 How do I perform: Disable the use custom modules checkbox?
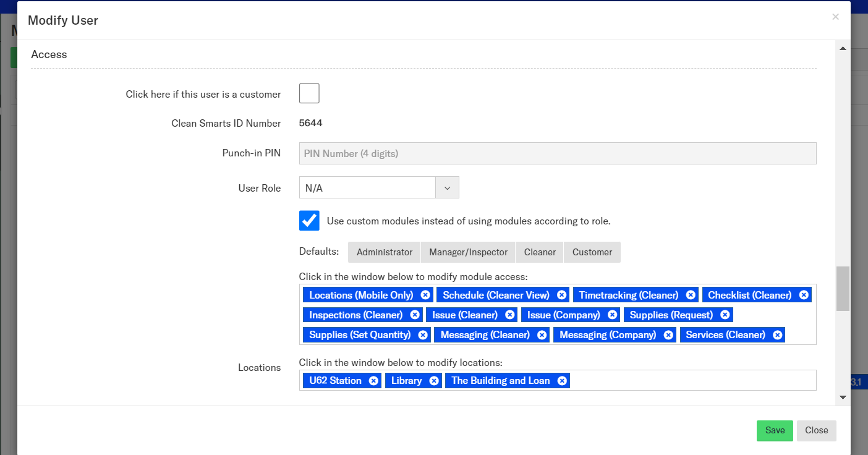click(x=309, y=221)
